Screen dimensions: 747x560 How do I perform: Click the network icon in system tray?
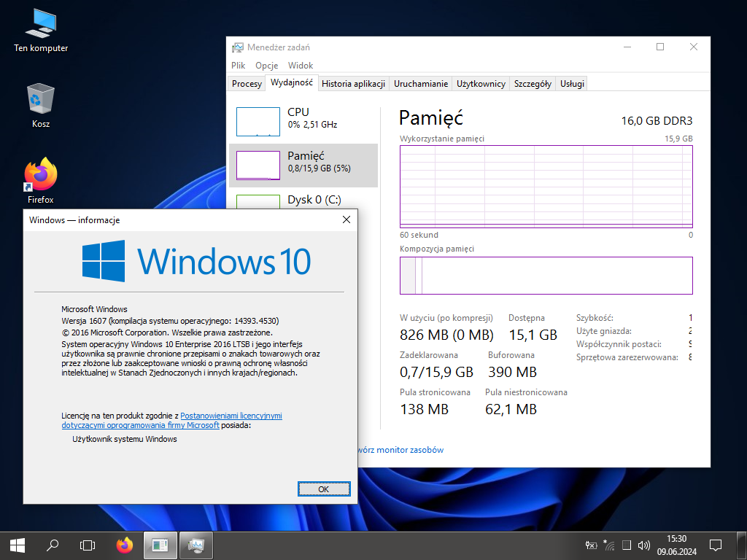click(608, 545)
